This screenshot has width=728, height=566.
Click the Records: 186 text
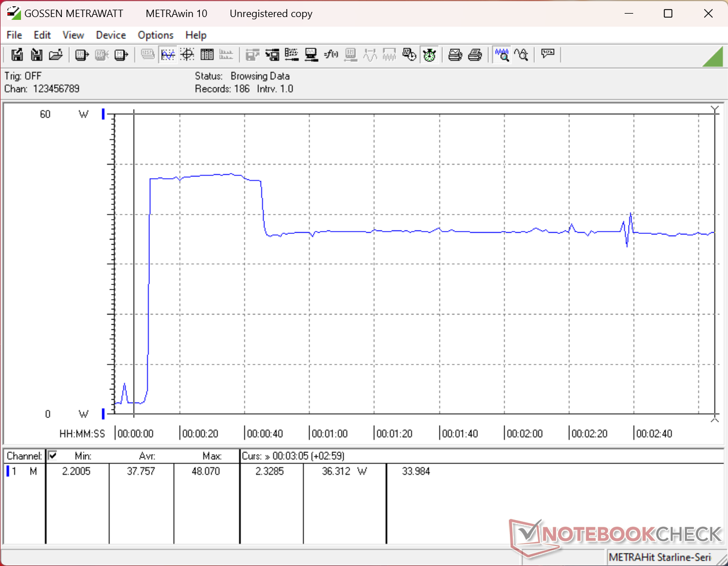tap(222, 89)
